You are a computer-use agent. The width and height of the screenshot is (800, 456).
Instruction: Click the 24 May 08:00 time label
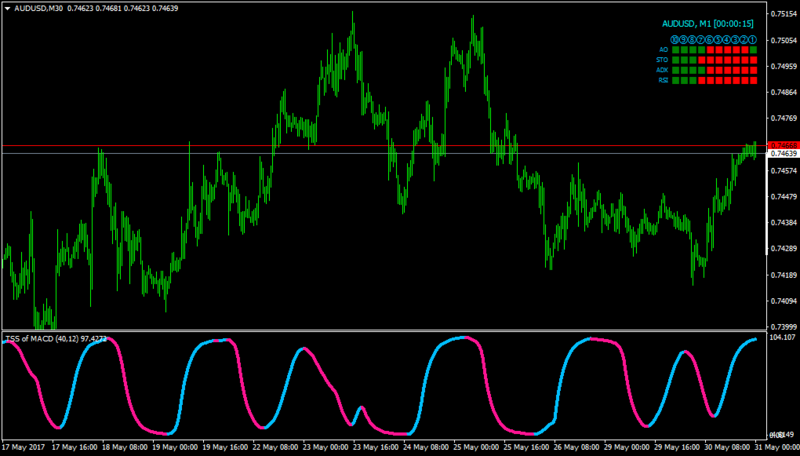point(427,447)
